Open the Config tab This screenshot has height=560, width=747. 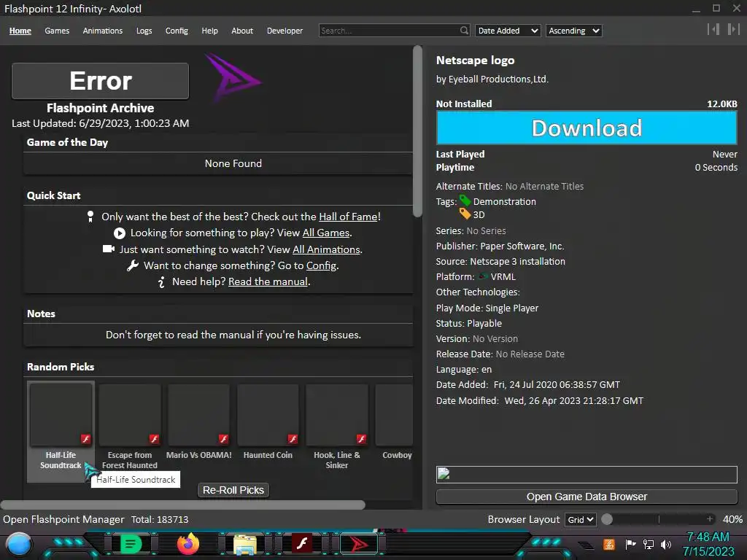click(x=177, y=31)
